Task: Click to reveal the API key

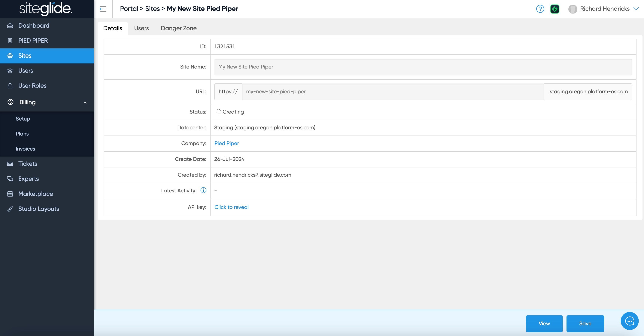Action: coord(231,207)
